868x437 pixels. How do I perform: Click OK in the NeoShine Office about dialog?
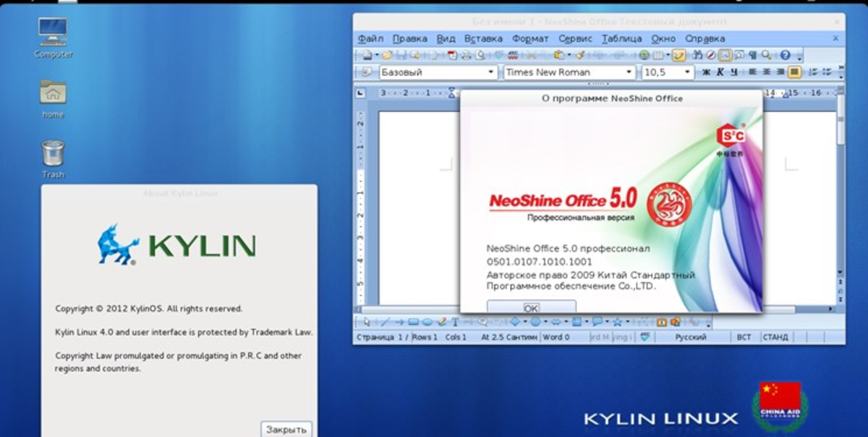pos(531,307)
